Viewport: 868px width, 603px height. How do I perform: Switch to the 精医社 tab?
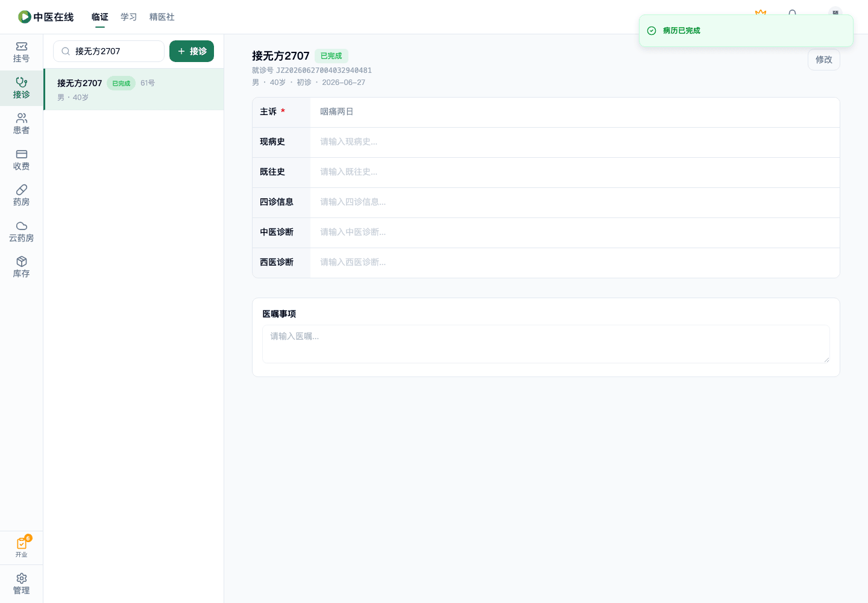pos(162,17)
